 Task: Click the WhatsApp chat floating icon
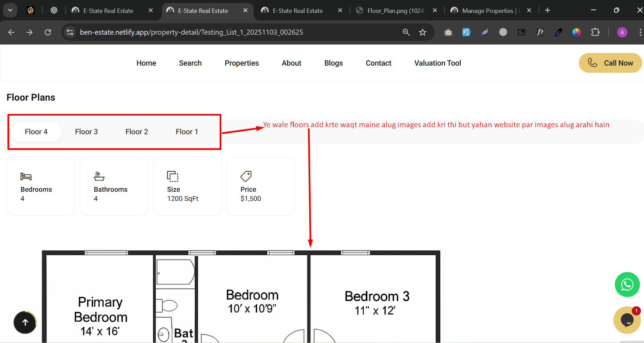click(627, 285)
